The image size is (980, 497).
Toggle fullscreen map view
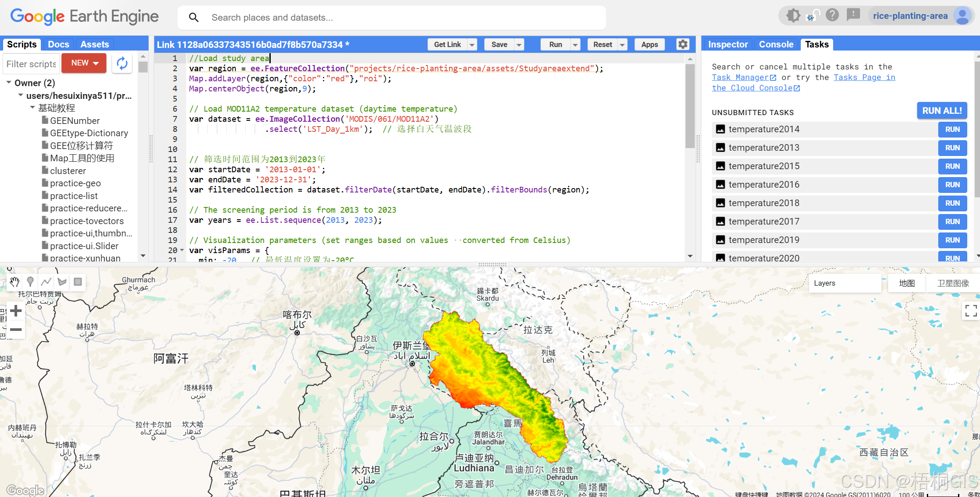[x=970, y=311]
